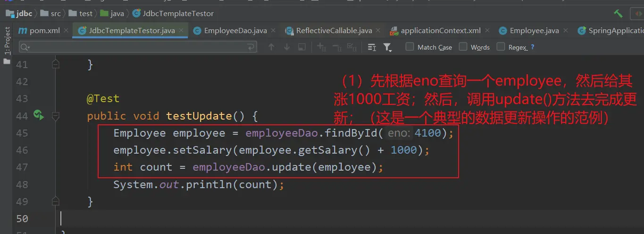Click the test breadcrumb in navigation bar

(81, 13)
